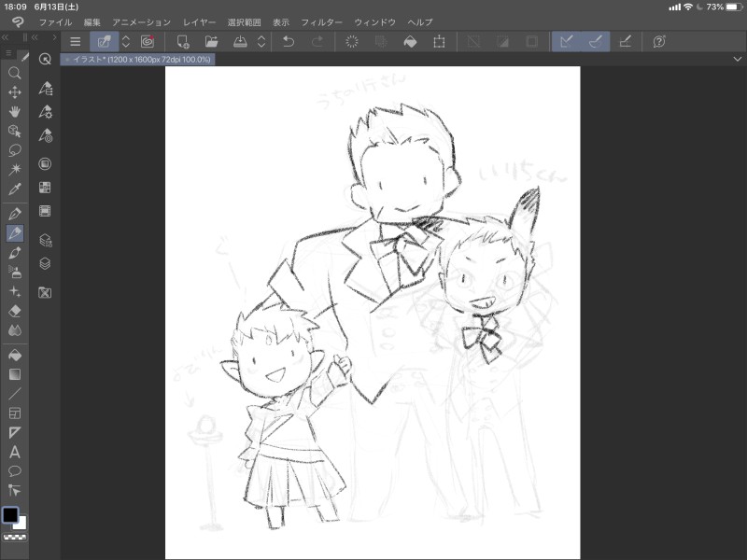Collapse the tool palette with double arrows
This screenshot has height=560, width=747.
[x=5, y=37]
